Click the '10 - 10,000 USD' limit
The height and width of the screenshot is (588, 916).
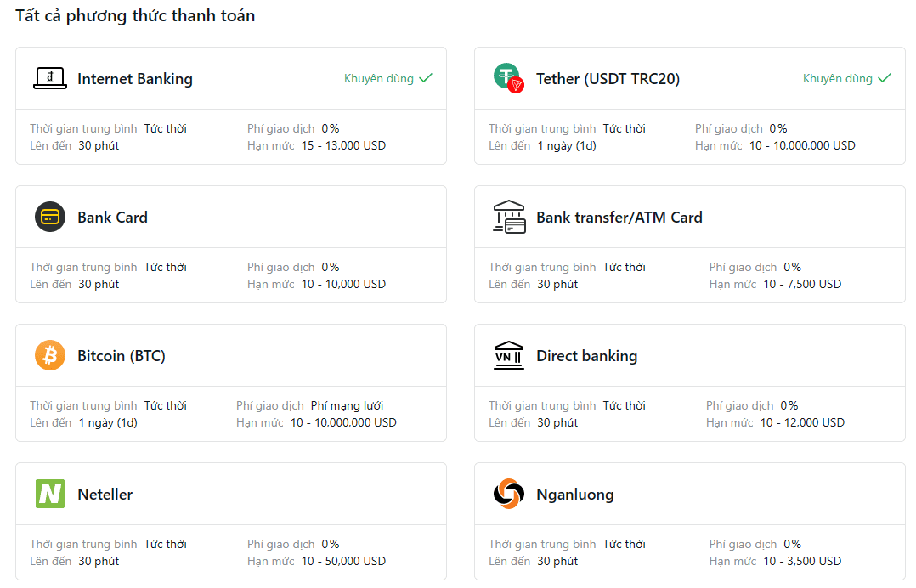click(343, 284)
